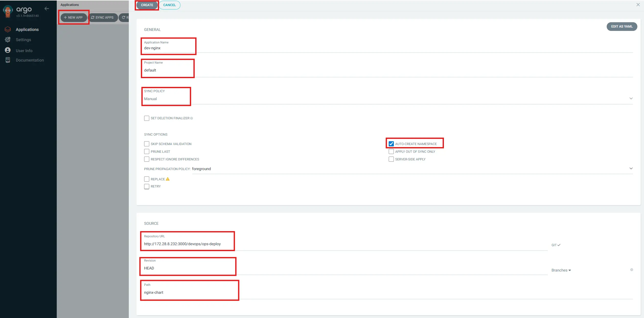The image size is (644, 318).
Task: Click the Application Name field
Action: [x=168, y=48]
